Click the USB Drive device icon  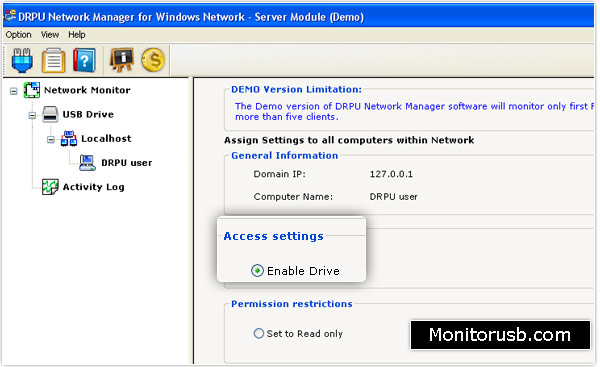click(x=50, y=114)
